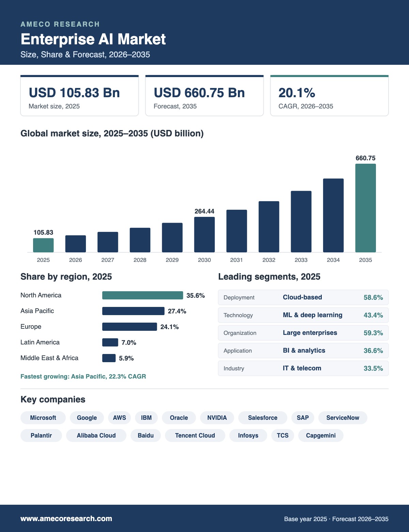Click the 2031 bar in market chart
The height and width of the screenshot is (532, 409).
click(x=237, y=231)
